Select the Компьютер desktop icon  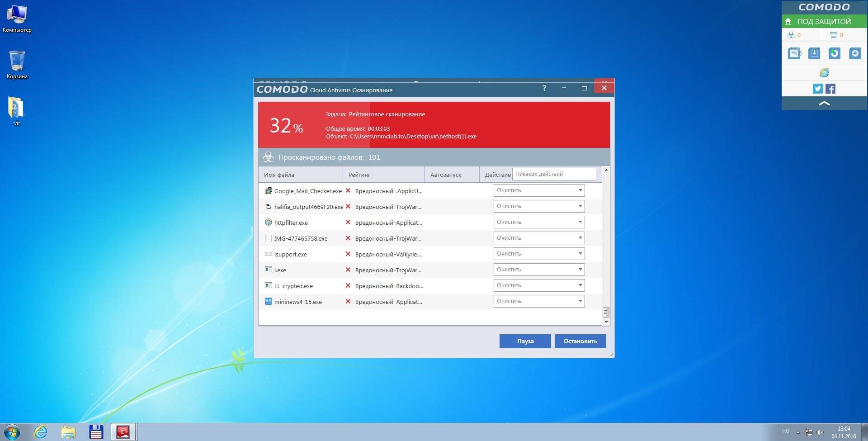coord(17,19)
